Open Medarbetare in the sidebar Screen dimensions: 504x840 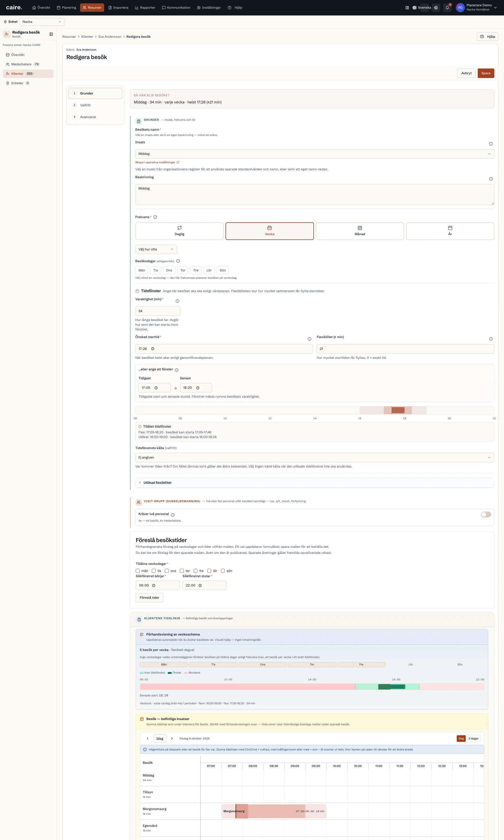[x=28, y=64]
